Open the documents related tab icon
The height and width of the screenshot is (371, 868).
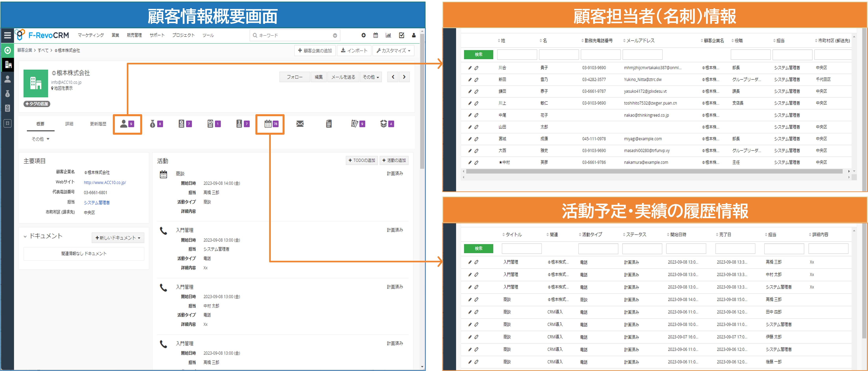(x=329, y=124)
